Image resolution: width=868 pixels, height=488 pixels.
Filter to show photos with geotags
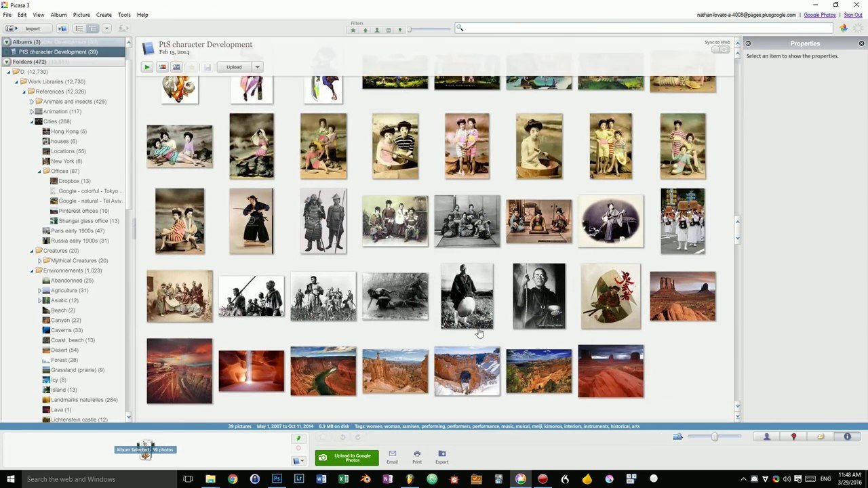click(x=399, y=30)
